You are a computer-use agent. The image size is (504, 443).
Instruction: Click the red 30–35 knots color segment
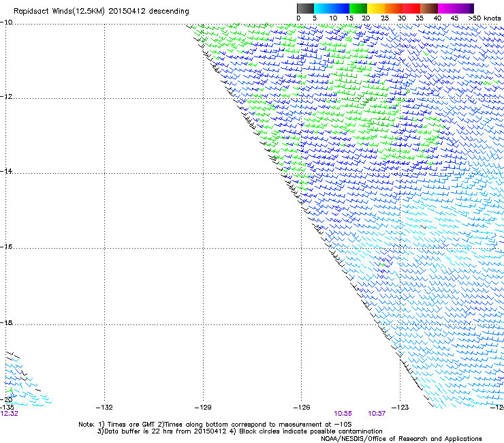click(x=411, y=8)
